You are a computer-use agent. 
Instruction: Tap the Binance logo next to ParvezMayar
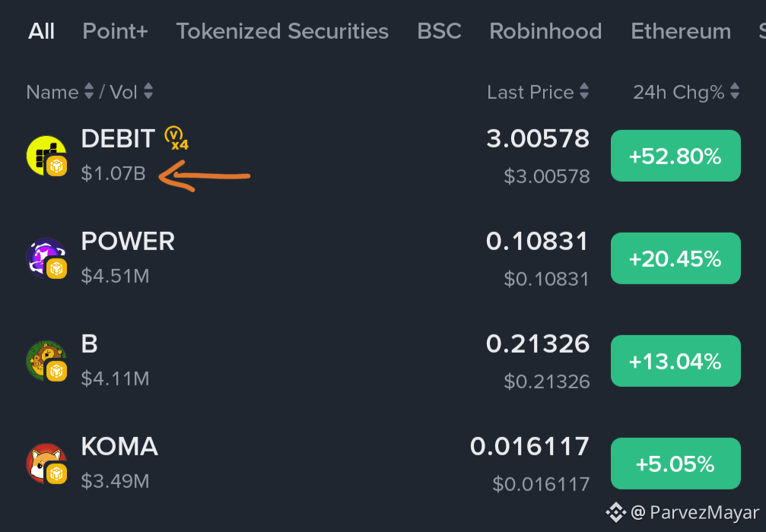coord(615,512)
